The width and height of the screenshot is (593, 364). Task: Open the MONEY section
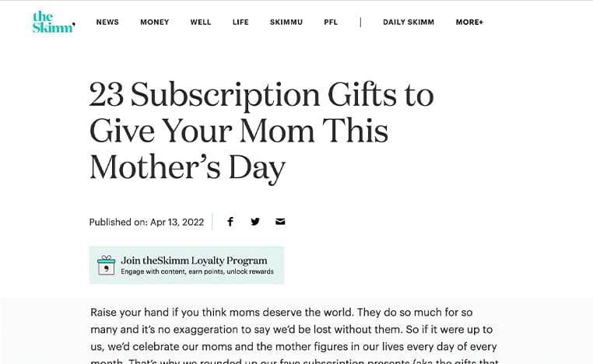tap(155, 23)
